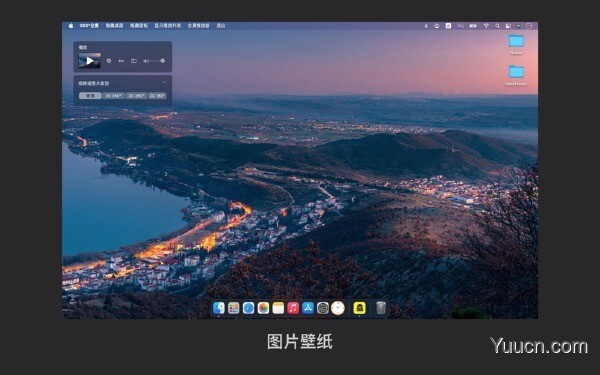Open the Wi-Fi status menu
The image size is (600, 375).
click(x=486, y=26)
